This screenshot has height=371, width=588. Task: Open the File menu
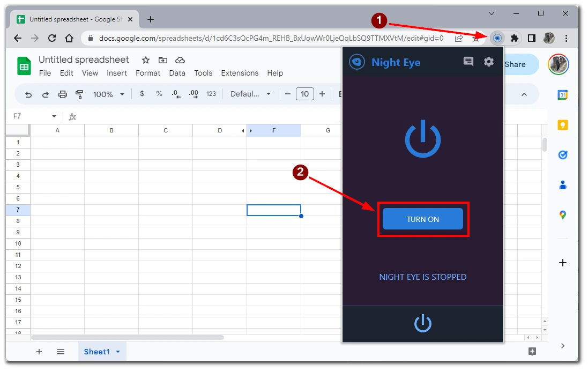click(45, 73)
